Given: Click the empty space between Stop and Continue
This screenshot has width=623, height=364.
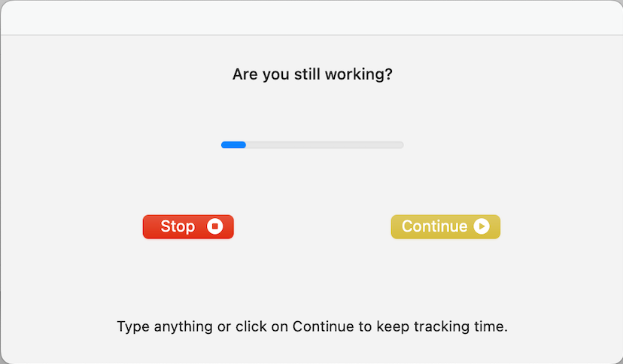Looking at the screenshot, I should 311,226.
